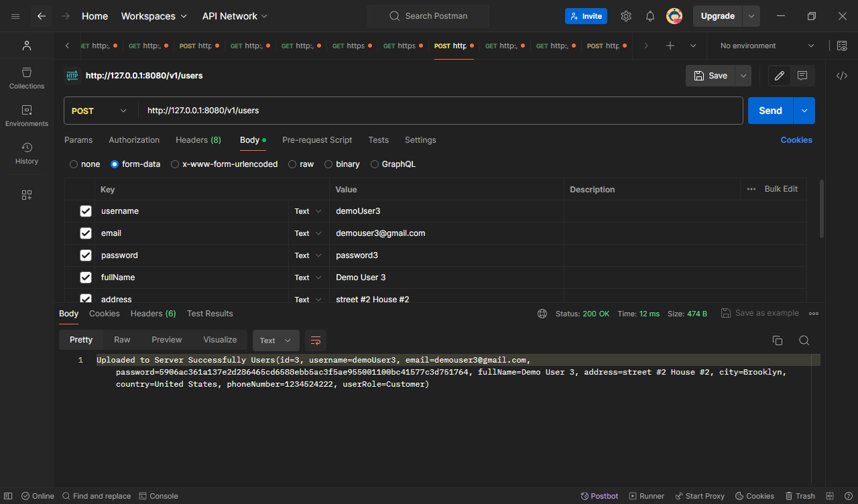This screenshot has width=858, height=504.
Task: Uncheck the username row checkbox
Action: pos(86,211)
